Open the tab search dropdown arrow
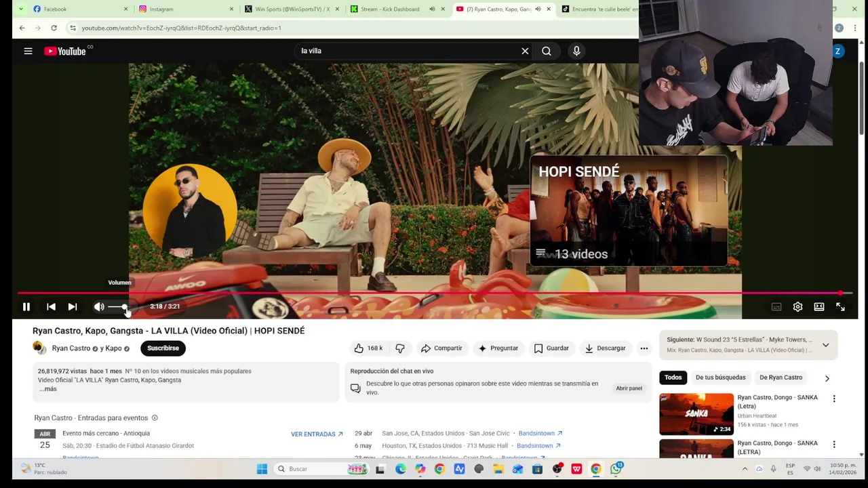 [x=20, y=9]
